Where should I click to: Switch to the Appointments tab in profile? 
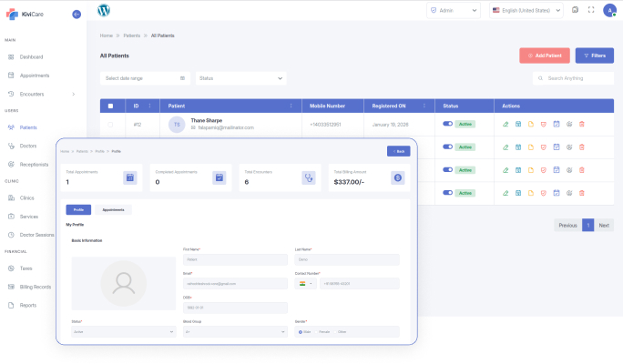coord(113,209)
